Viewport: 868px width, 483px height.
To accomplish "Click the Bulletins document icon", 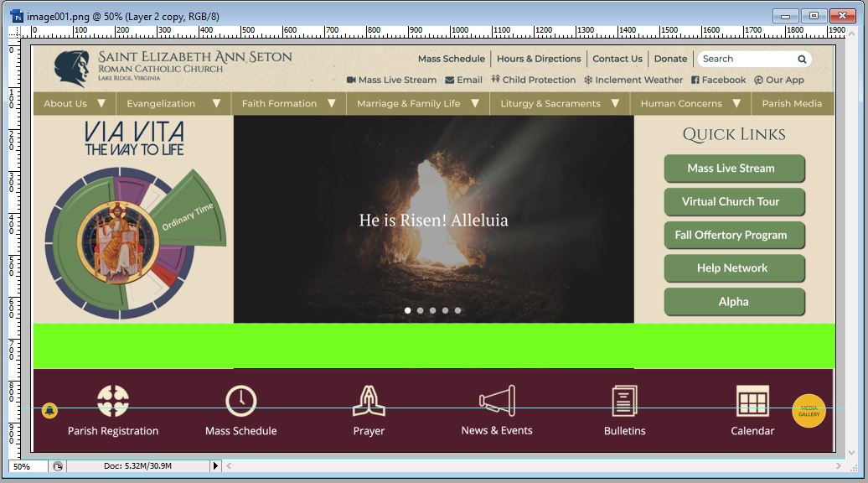I will [624, 401].
